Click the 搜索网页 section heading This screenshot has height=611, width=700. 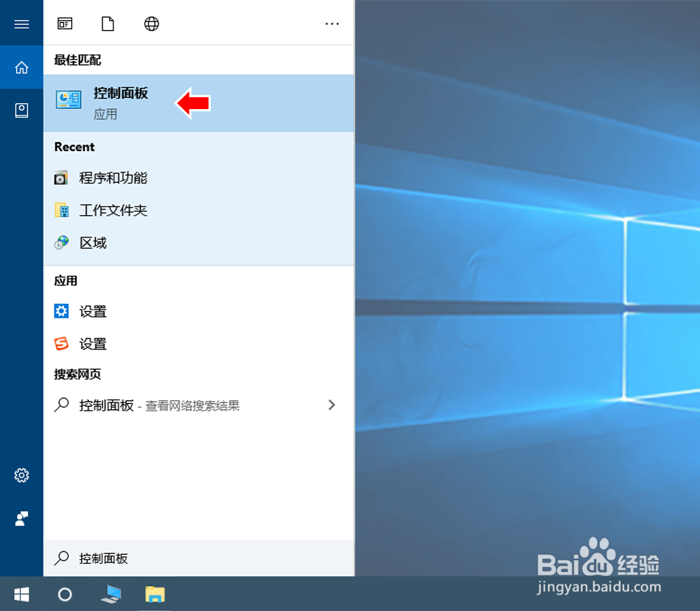coord(77,374)
